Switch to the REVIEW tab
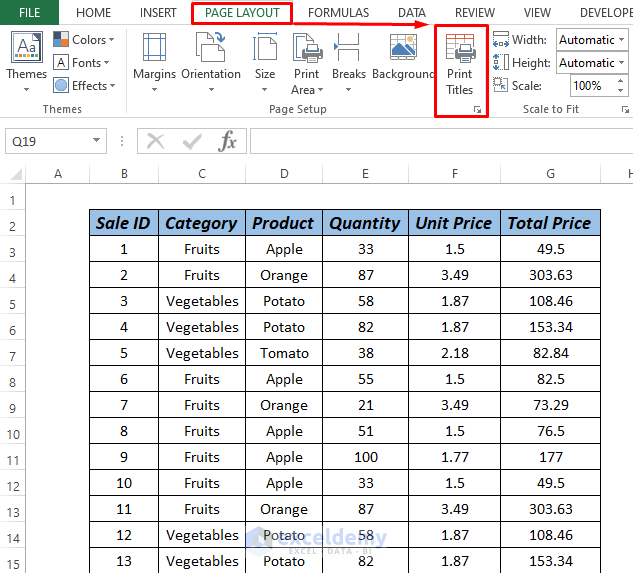633x573 pixels. click(x=475, y=13)
